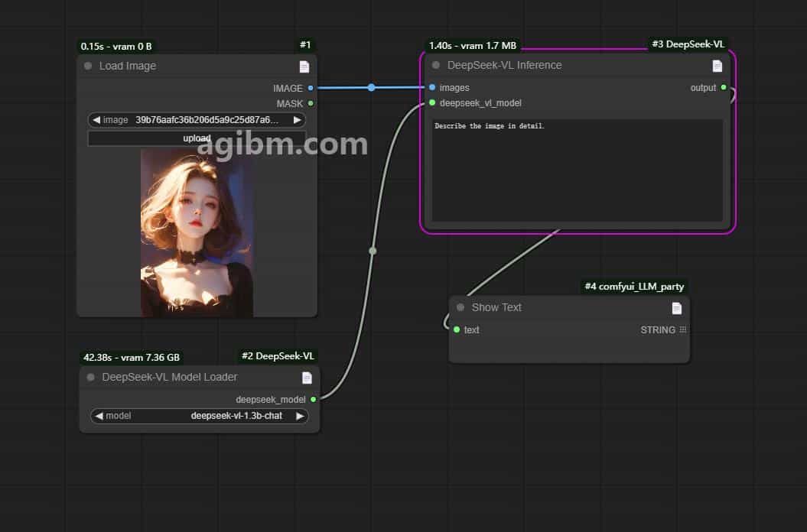
Task: Click the midpoint dot on the deepseek model link
Action: (373, 251)
